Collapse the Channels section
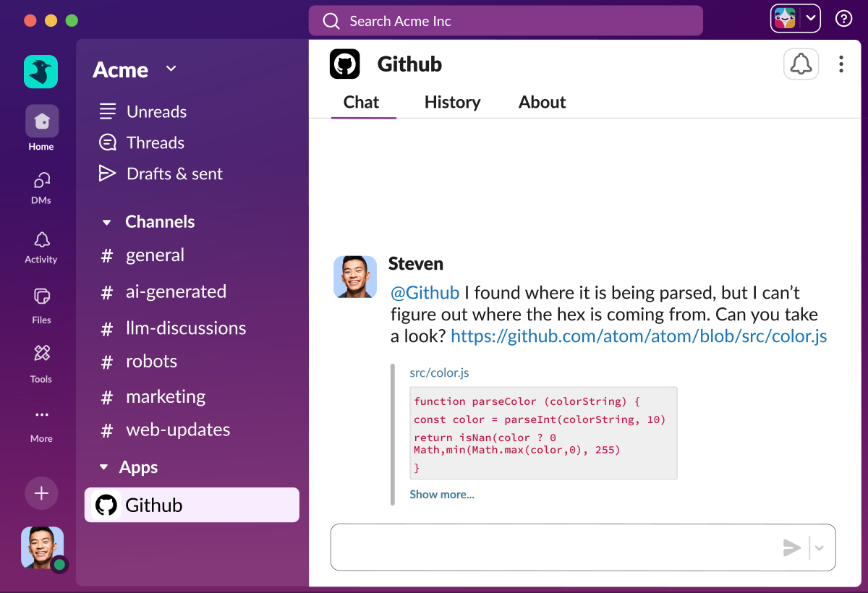Screen dimensions: 868x593 [x=107, y=223]
